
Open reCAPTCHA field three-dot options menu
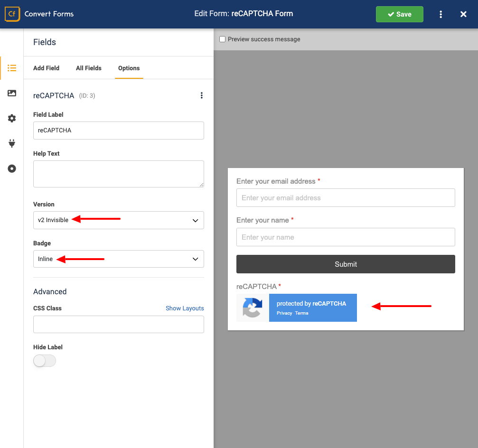point(201,95)
